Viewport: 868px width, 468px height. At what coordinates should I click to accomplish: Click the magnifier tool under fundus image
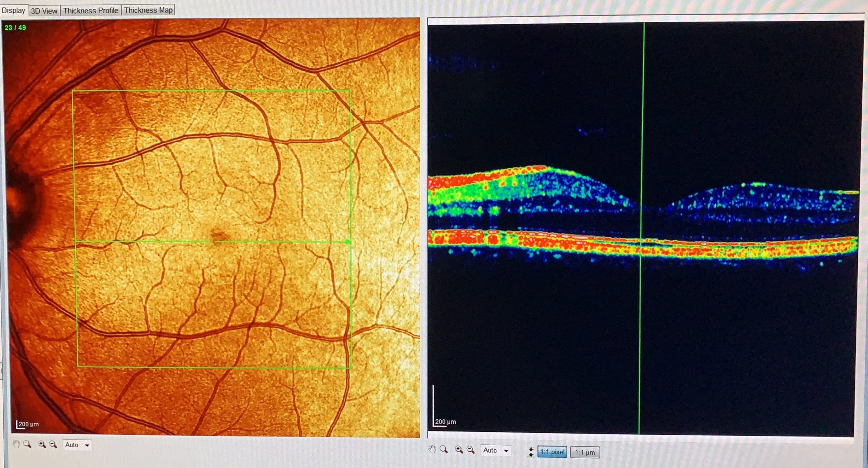pyautogui.click(x=27, y=444)
